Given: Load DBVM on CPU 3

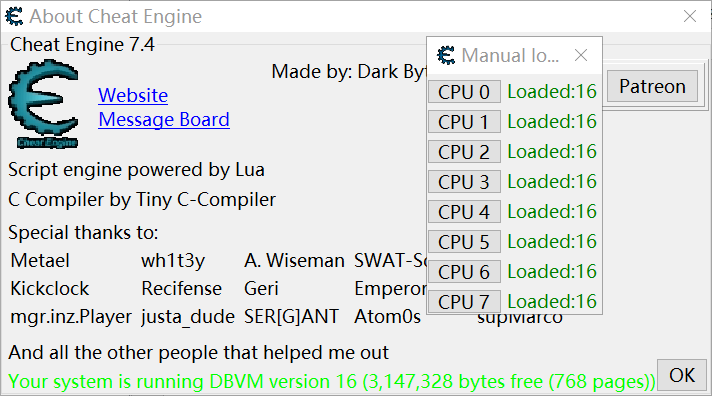Looking at the screenshot, I should click(464, 182).
